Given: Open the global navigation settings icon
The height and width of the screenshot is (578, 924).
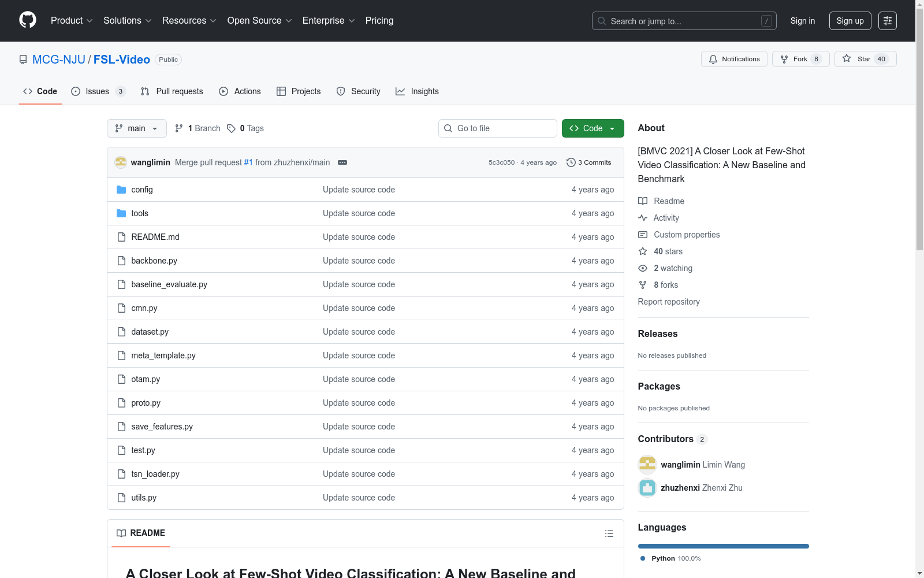Looking at the screenshot, I should tap(888, 21).
